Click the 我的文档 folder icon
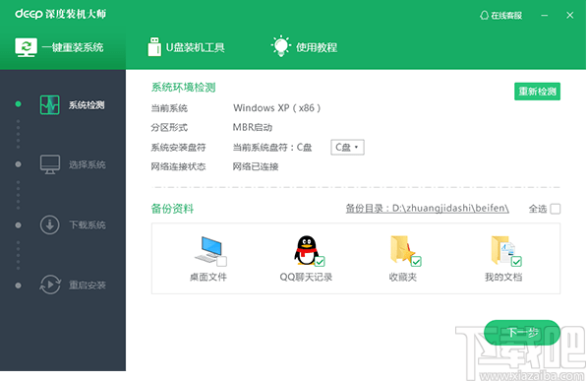Viewport: 588px width, 381px height. point(503,249)
